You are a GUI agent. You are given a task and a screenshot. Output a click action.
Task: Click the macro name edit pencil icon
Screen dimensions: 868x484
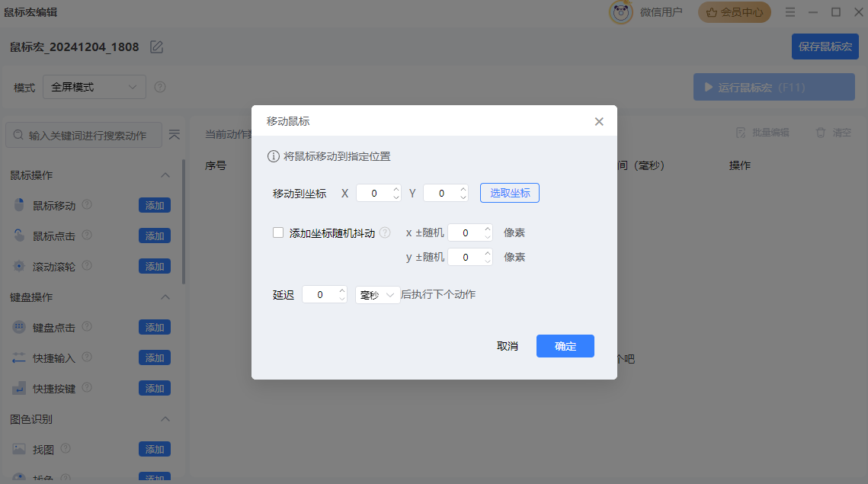point(157,47)
